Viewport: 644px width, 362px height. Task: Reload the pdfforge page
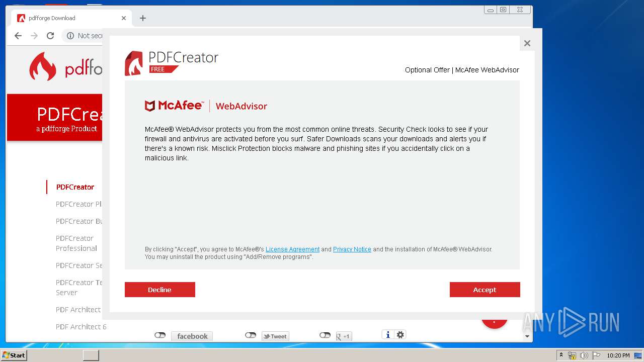click(x=50, y=36)
